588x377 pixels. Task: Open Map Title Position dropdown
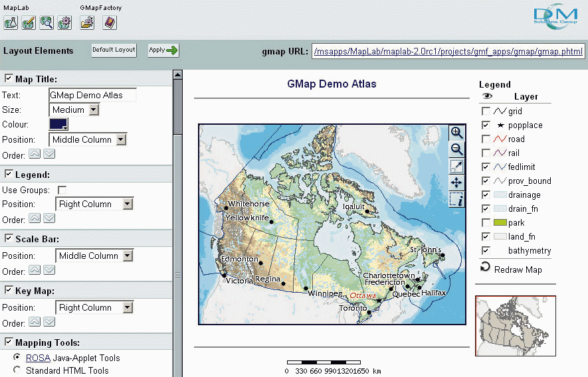point(88,140)
